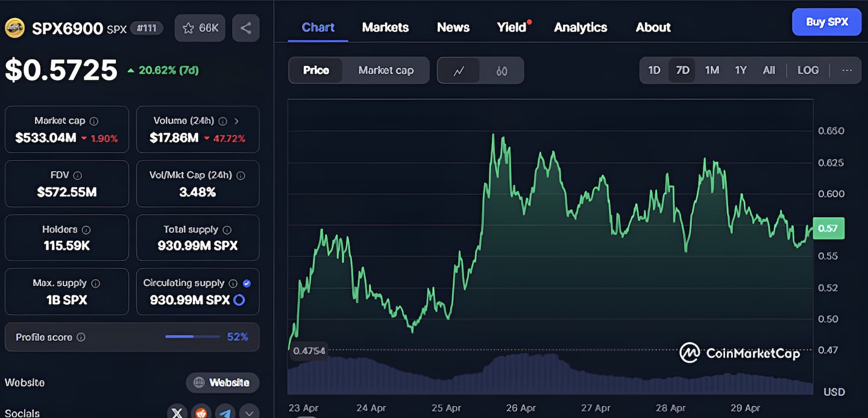868x418 pixels.
Task: Click the $572.55M FDV value
Action: (x=67, y=192)
